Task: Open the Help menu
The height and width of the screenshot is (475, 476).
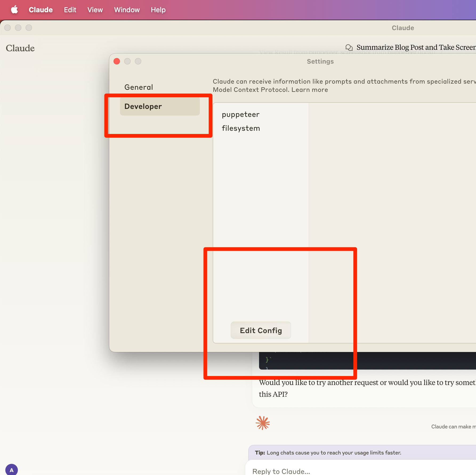Action: tap(158, 10)
